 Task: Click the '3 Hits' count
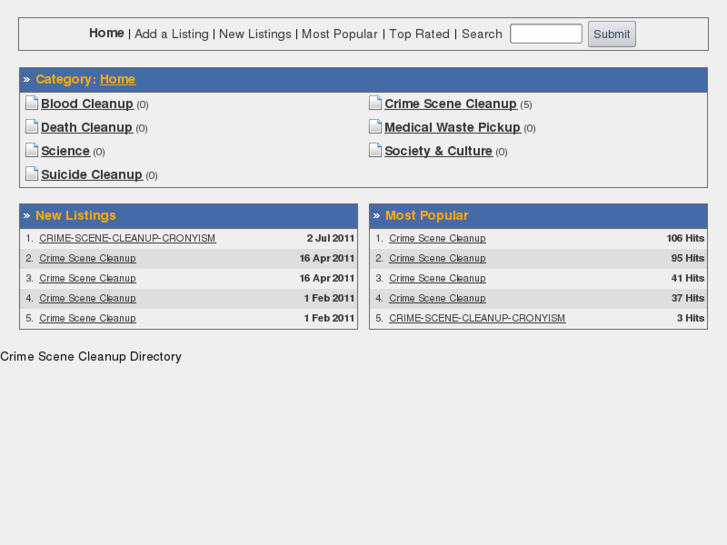tap(691, 318)
